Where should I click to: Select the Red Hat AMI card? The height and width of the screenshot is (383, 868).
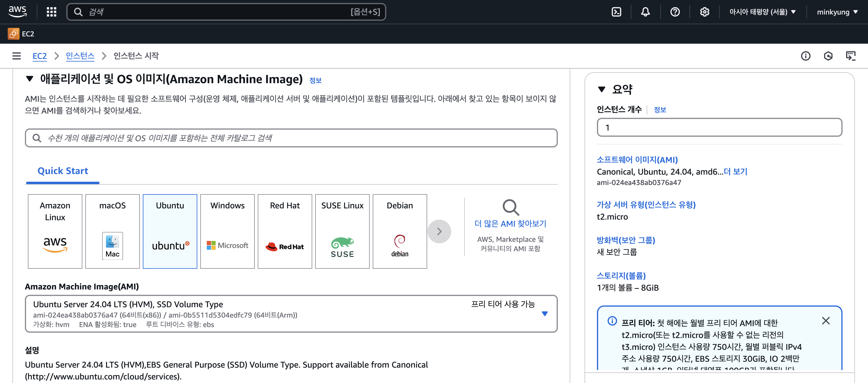(x=285, y=231)
